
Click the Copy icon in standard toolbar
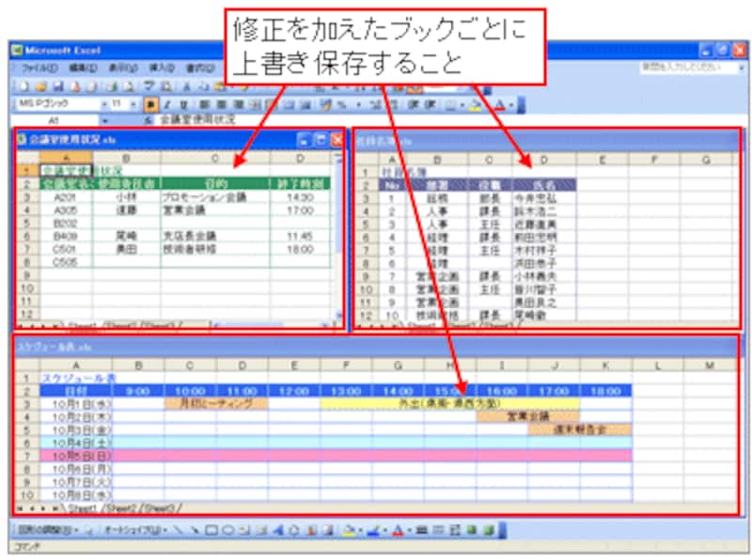[204, 86]
